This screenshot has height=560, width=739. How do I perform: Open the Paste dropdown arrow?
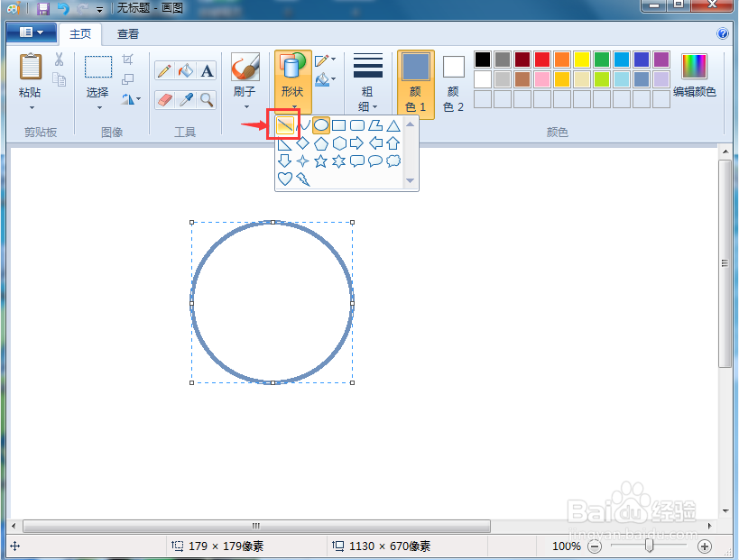tap(32, 108)
